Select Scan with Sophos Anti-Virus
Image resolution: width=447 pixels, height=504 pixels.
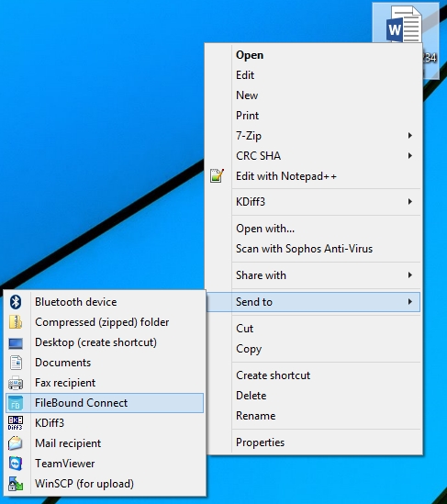(x=314, y=249)
